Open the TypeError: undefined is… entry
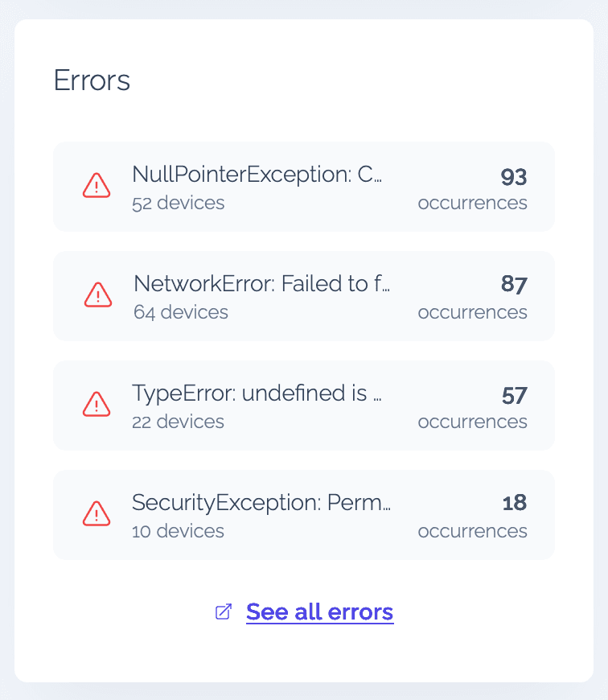Viewport: 608px width, 700px height. pos(256,393)
